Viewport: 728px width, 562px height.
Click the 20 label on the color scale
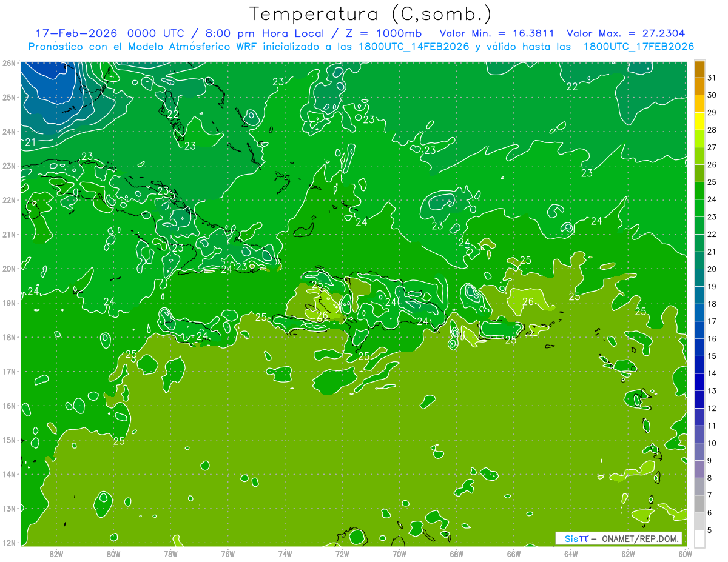coord(712,269)
